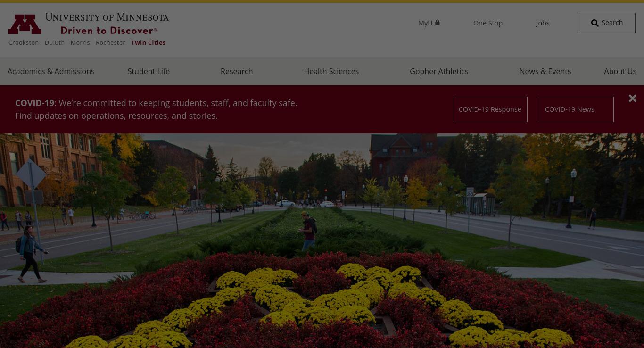Dismiss the COVID-19 banner with the X
The image size is (644, 348).
[633, 98]
